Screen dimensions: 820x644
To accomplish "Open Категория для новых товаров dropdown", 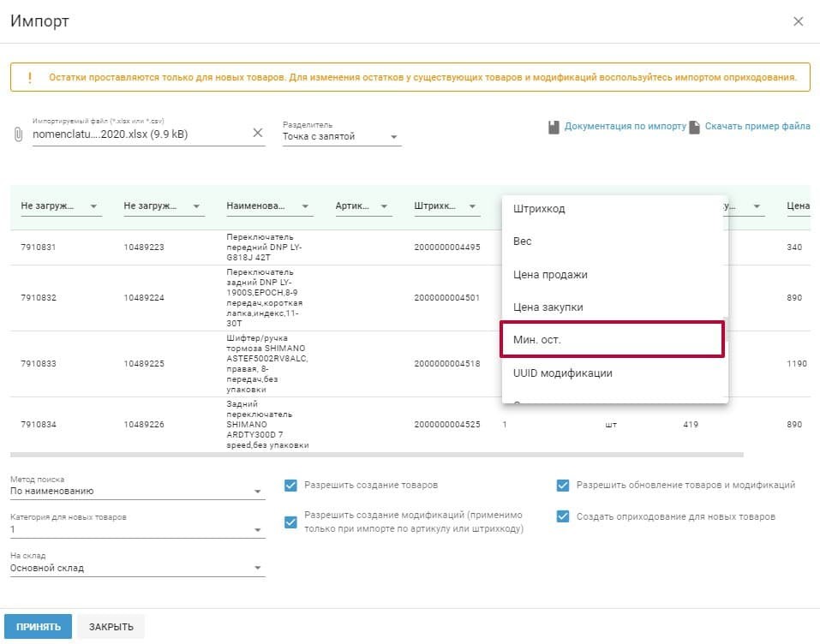I will [138, 529].
